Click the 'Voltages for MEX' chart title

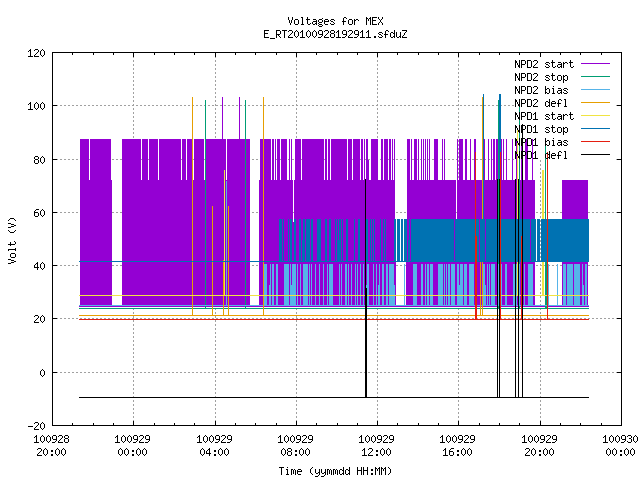(335, 21)
